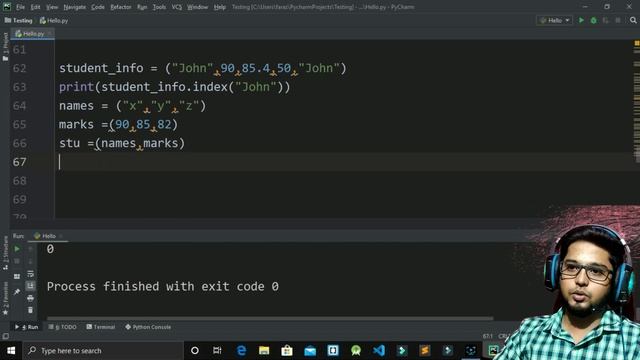Open the Run tool window button at the bottom
Viewport: 640px width, 360px height.
pos(27,327)
